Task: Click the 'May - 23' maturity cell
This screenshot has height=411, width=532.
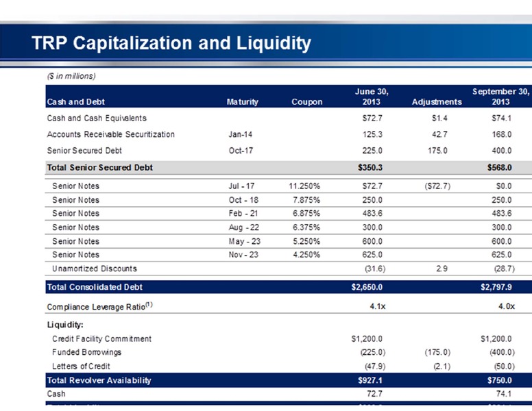Action: [244, 241]
